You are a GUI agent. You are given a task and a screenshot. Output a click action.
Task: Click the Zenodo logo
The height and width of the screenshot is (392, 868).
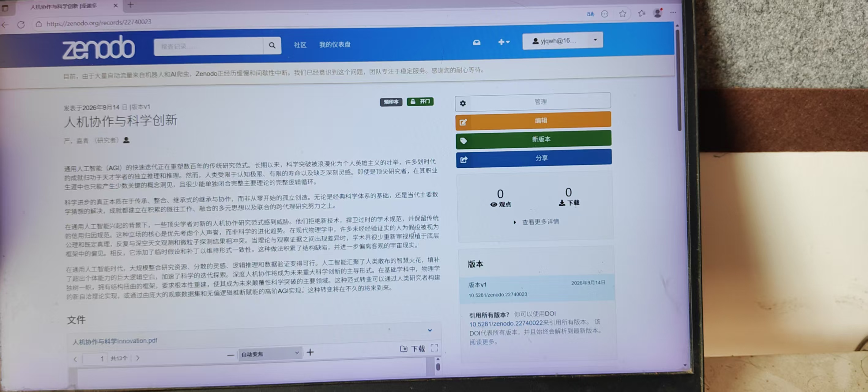click(99, 48)
